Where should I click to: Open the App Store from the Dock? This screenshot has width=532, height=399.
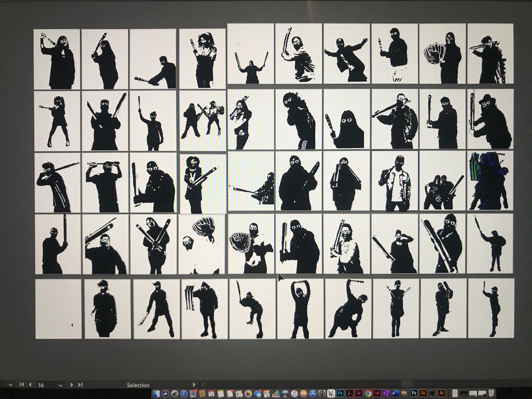pyautogui.click(x=313, y=393)
